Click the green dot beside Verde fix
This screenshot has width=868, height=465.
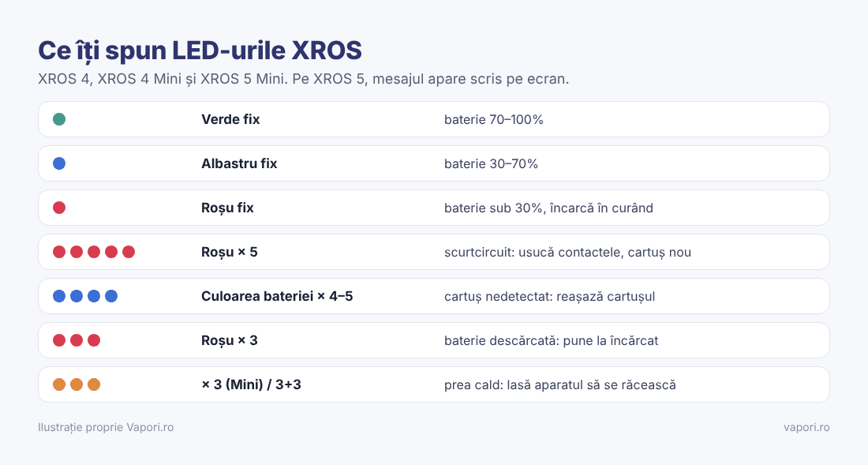[x=59, y=119]
